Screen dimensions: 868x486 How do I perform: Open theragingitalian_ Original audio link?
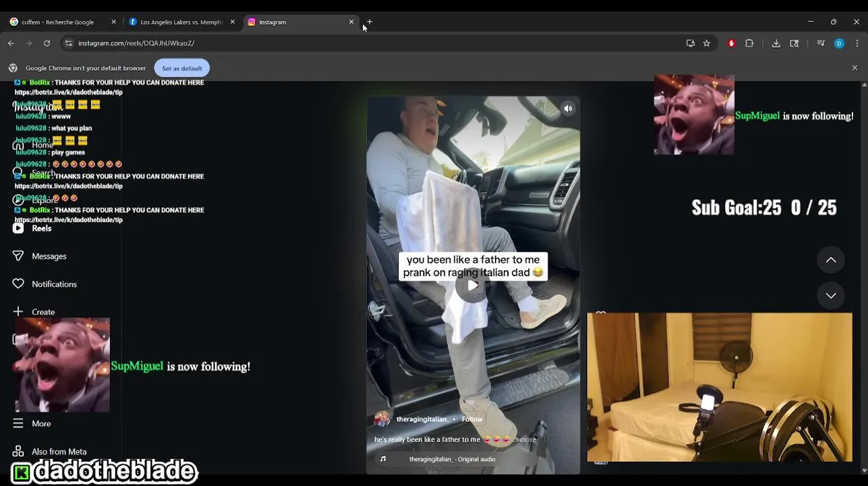[452, 459]
